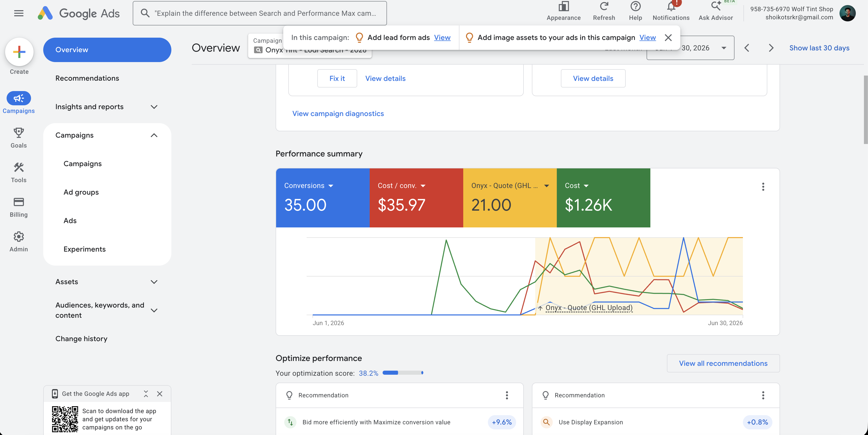Open the Billing card icon
The image size is (868, 435).
pos(19,202)
